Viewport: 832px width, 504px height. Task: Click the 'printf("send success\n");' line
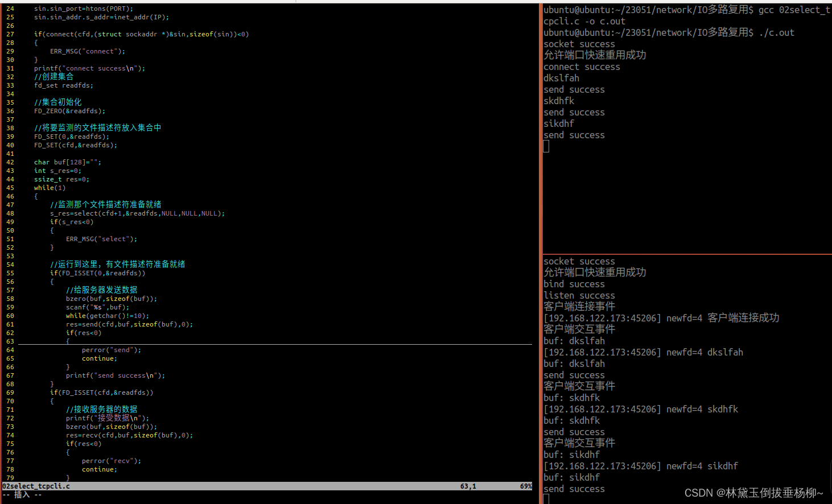[x=116, y=375]
